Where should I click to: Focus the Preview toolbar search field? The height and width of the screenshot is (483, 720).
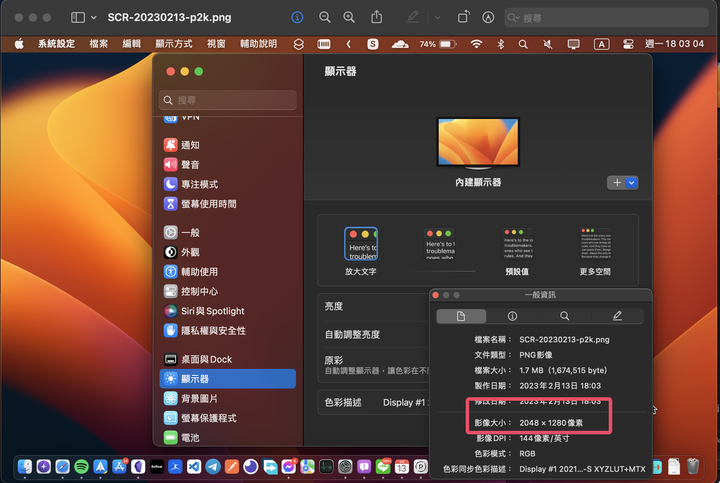point(606,18)
